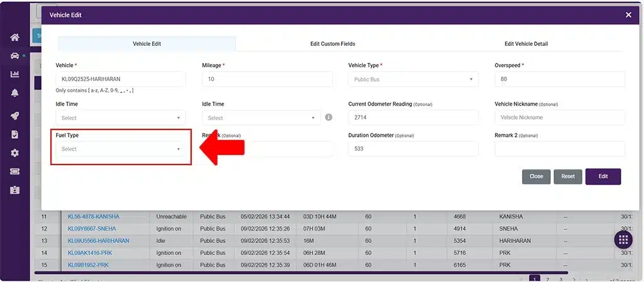Close the Vehicle Edit dialog

click(628, 14)
